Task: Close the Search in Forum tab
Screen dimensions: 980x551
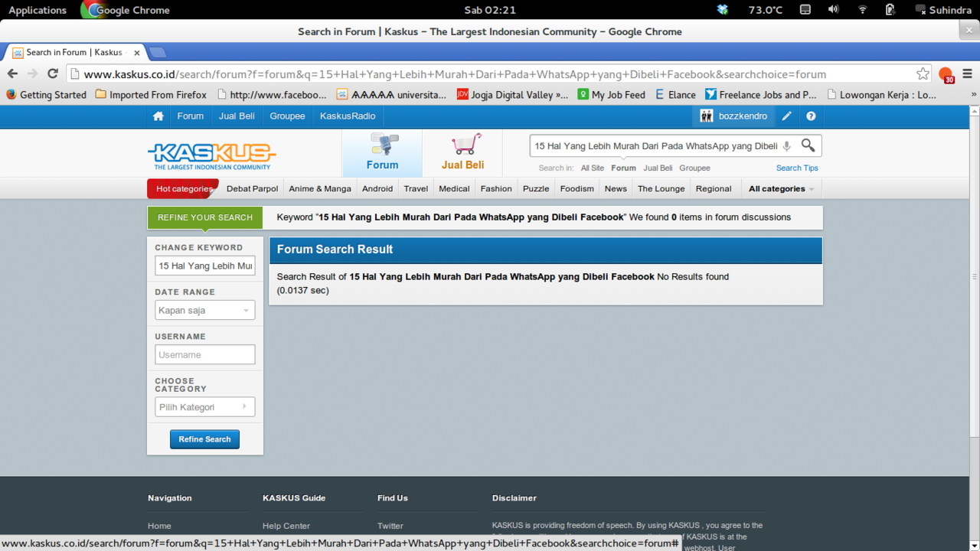Action: [137, 53]
